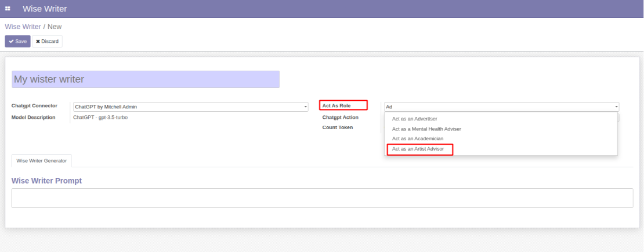The image size is (644, 252).
Task: Switch to the Wise Writer Generator tab
Action: tap(41, 161)
